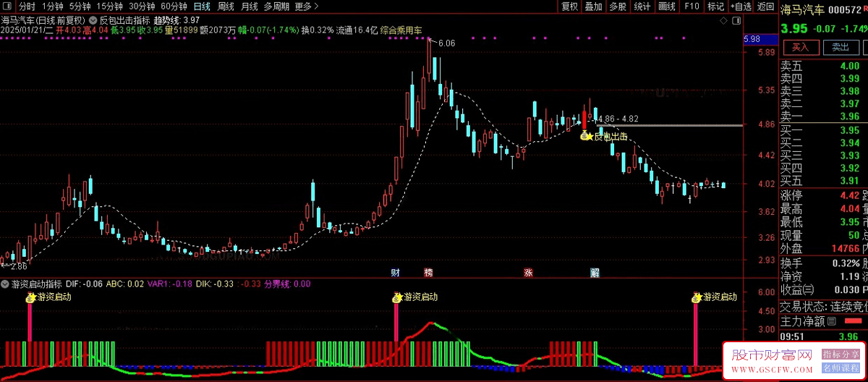
Task: Click first 游资启动 money-bag marker
Action: 30,297
